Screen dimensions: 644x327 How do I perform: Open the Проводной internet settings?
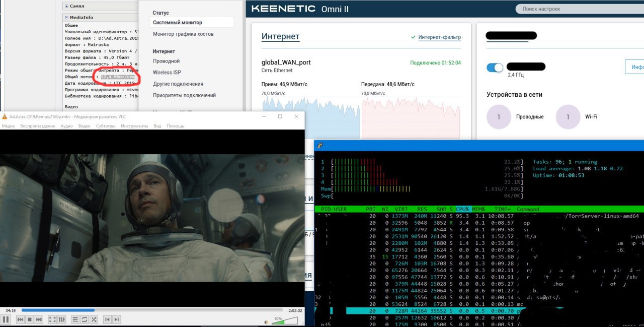(x=166, y=61)
